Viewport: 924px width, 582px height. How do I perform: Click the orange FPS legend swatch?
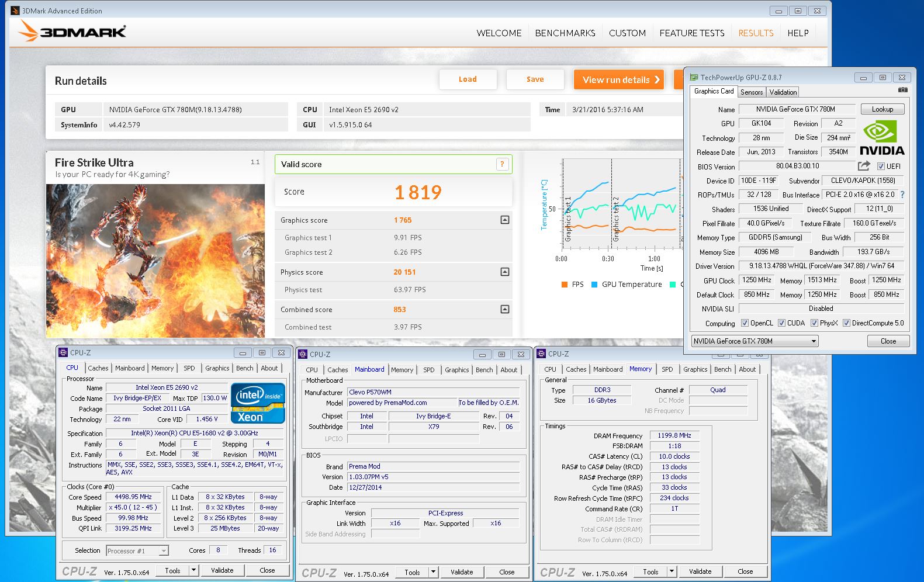coord(564,285)
